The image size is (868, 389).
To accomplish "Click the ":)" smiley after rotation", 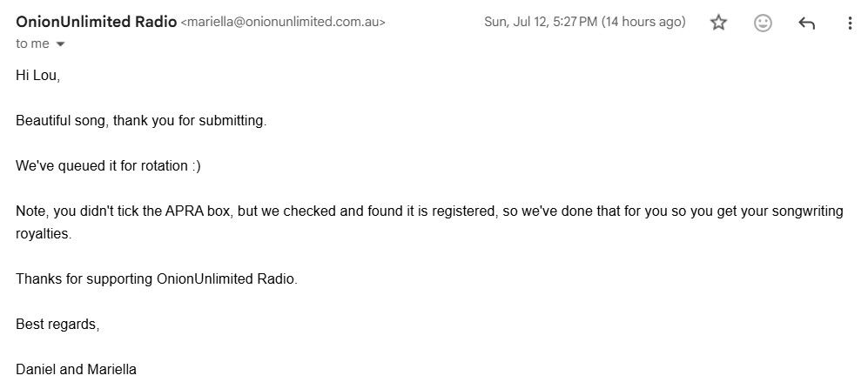I will point(197,166).
